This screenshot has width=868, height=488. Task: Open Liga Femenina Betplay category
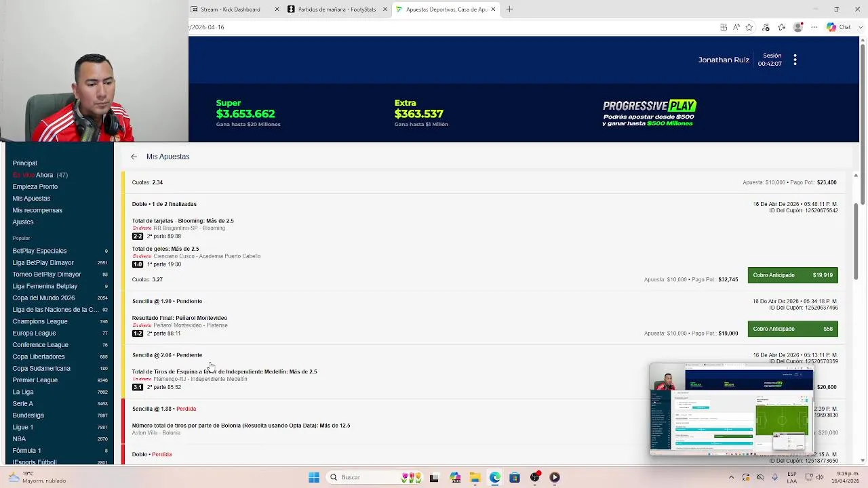click(x=60, y=286)
